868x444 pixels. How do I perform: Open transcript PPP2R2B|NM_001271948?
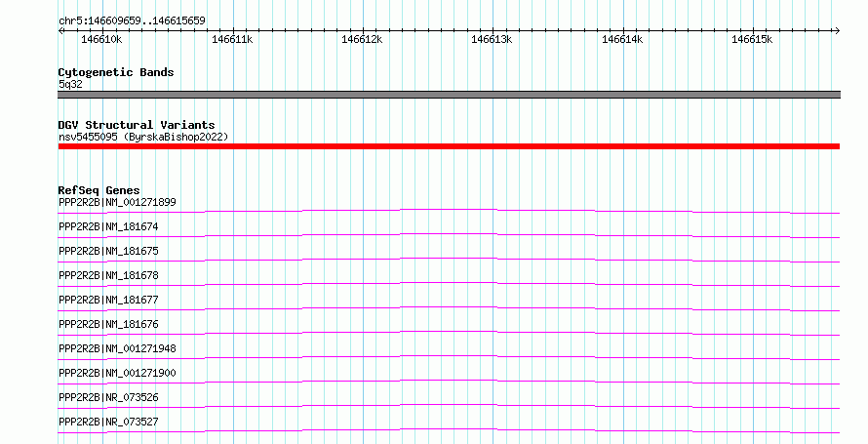tap(117, 348)
